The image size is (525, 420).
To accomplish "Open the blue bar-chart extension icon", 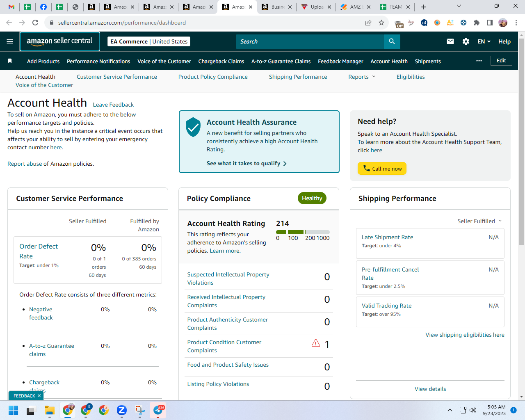I will point(424,23).
